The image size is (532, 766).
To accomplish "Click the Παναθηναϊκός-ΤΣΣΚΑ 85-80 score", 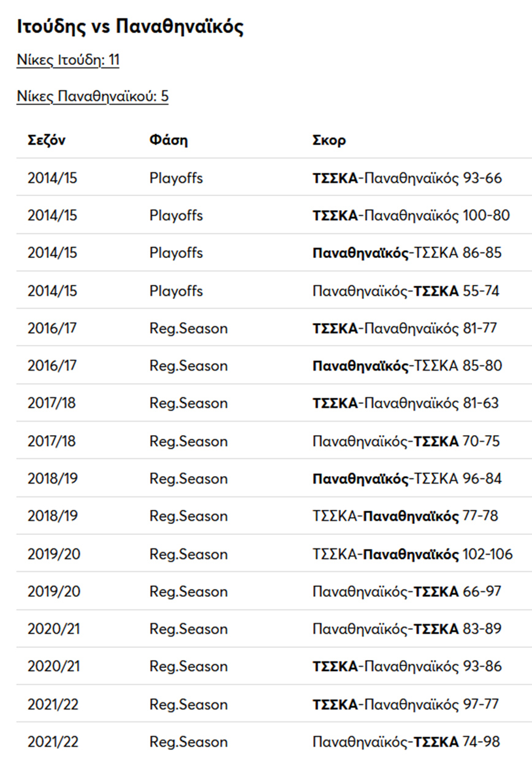I will pos(407,366).
